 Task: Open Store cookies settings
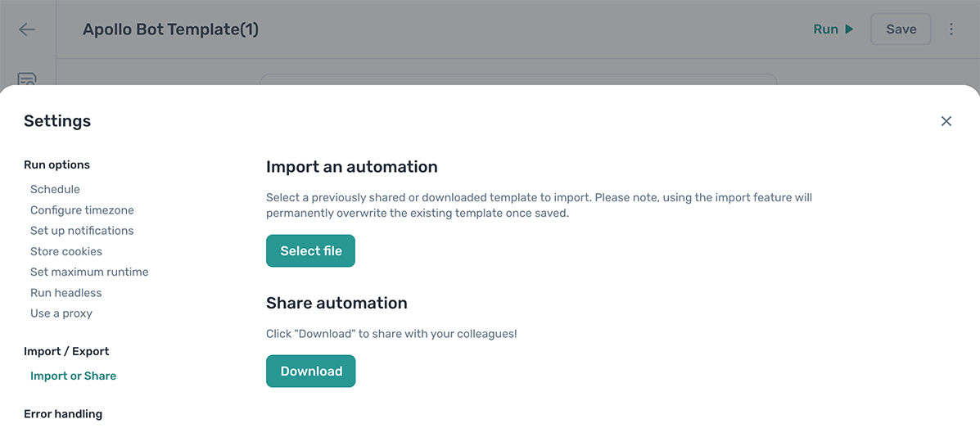click(66, 251)
